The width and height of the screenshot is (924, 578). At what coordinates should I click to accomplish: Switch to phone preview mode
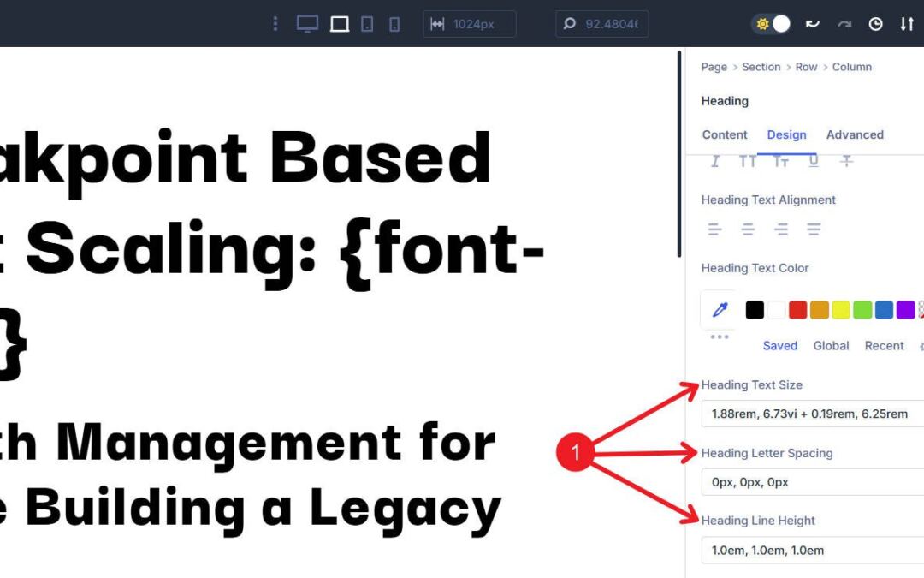coord(394,23)
